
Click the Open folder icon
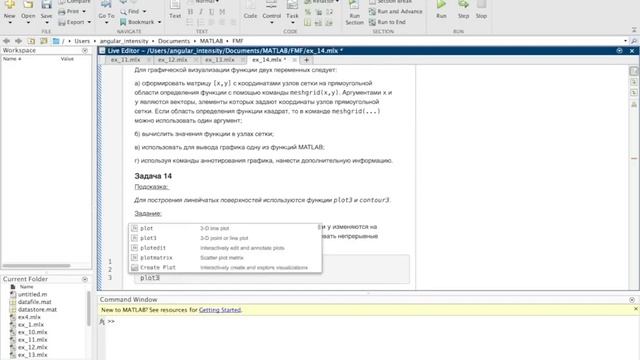28,5
